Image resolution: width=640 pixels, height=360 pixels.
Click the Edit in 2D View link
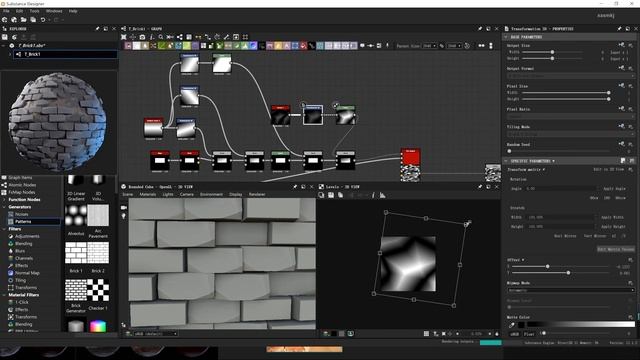tap(609, 169)
